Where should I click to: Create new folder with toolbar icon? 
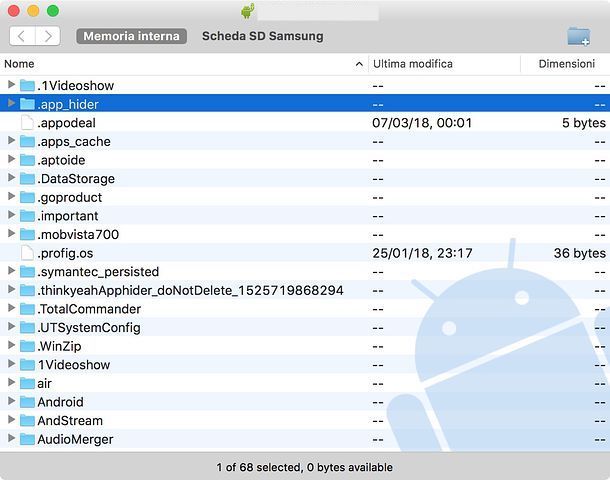[x=578, y=36]
